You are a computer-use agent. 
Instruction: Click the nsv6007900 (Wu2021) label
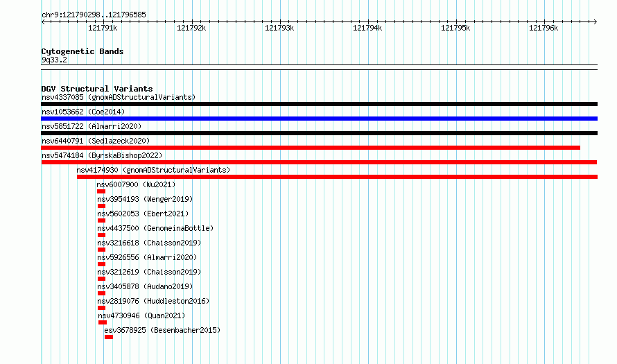136,184
